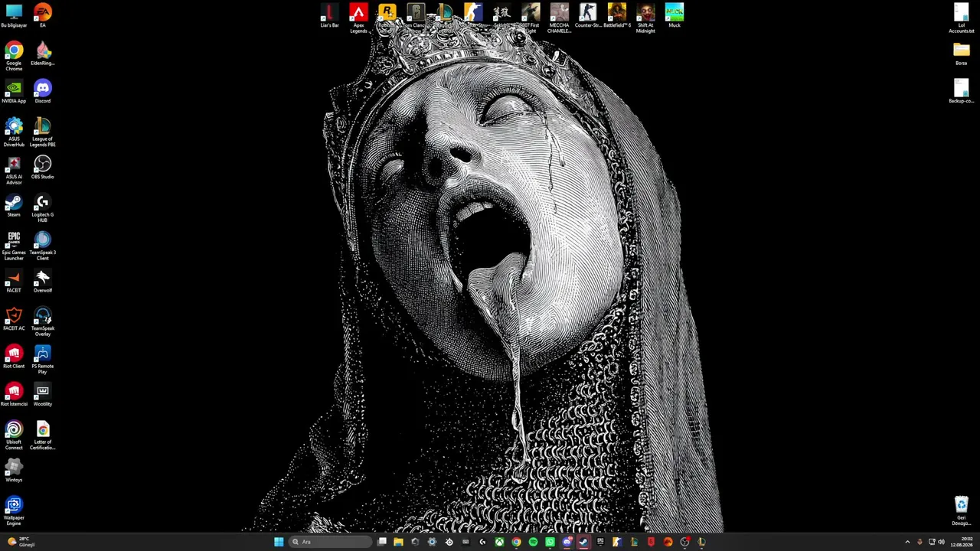Open the Windows Start menu
980x551 pixels.
[279, 542]
